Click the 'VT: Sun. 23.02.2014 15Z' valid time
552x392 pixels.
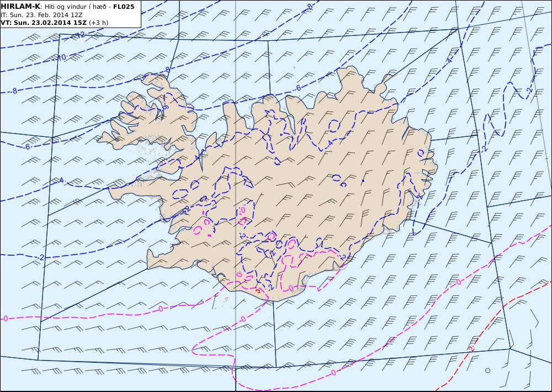coord(44,23)
